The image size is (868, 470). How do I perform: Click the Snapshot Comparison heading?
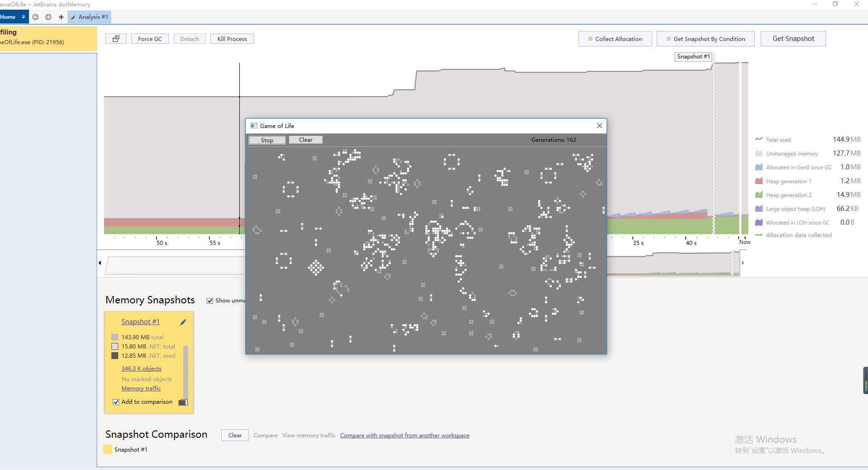click(156, 435)
